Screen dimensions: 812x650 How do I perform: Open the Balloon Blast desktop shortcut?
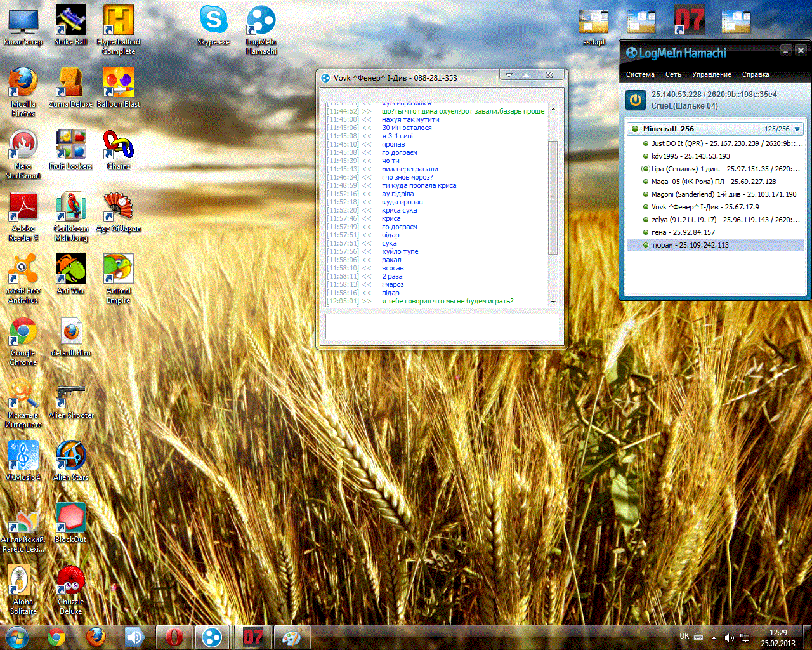point(119,89)
